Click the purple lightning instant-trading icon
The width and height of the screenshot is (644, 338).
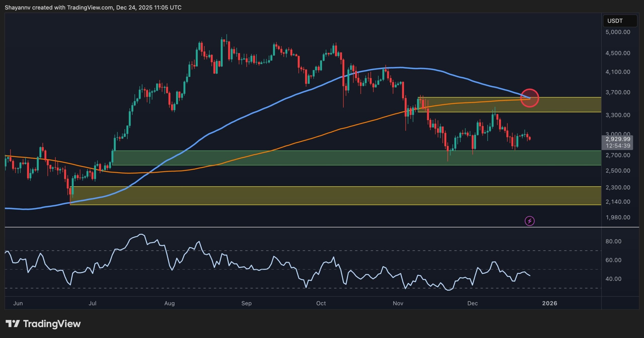coord(530,221)
